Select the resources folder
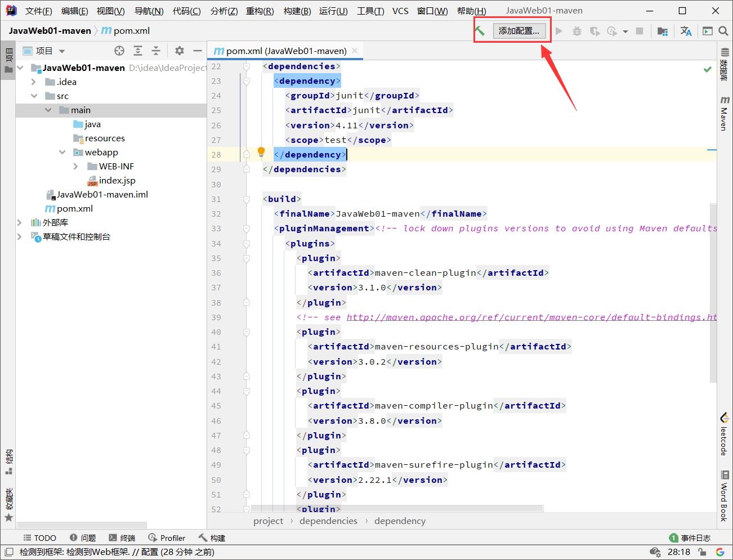The image size is (733, 560). point(99,138)
